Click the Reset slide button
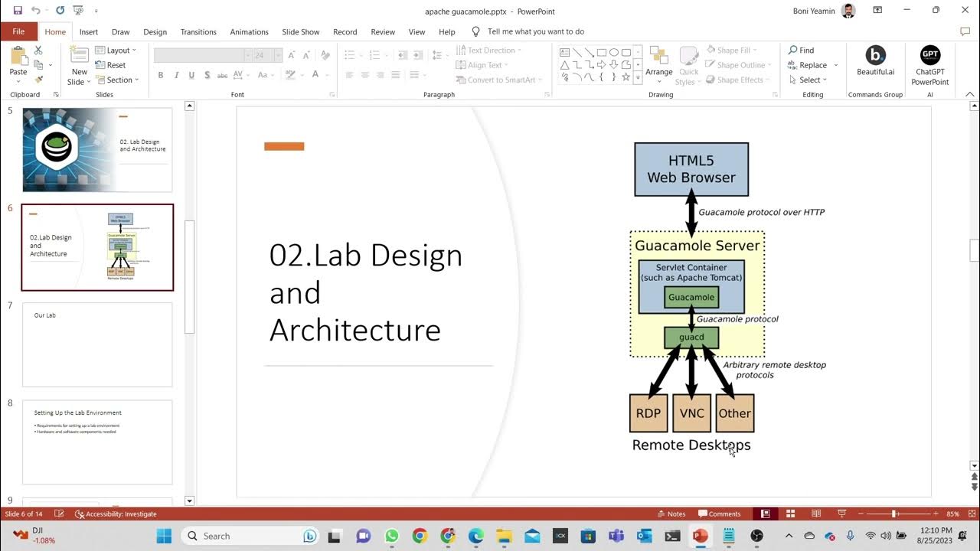This screenshot has height=551, width=980. coord(111,65)
